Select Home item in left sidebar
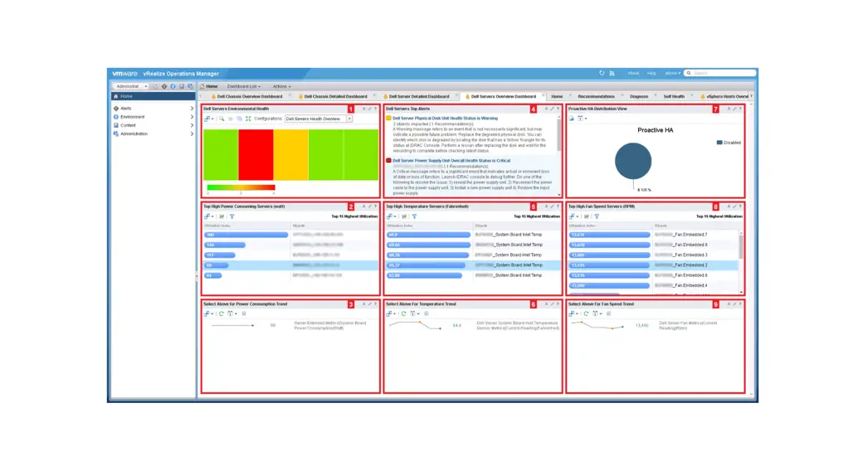This screenshot has width=868, height=471. pyautogui.click(x=153, y=96)
